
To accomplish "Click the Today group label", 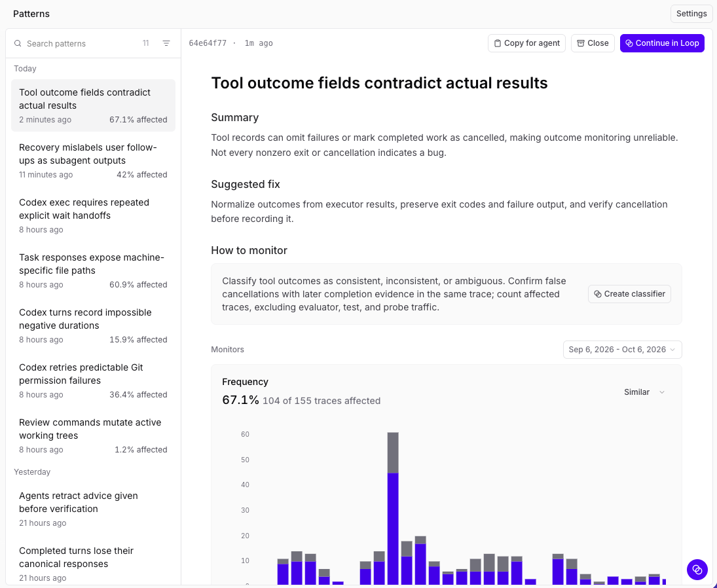I will point(25,69).
